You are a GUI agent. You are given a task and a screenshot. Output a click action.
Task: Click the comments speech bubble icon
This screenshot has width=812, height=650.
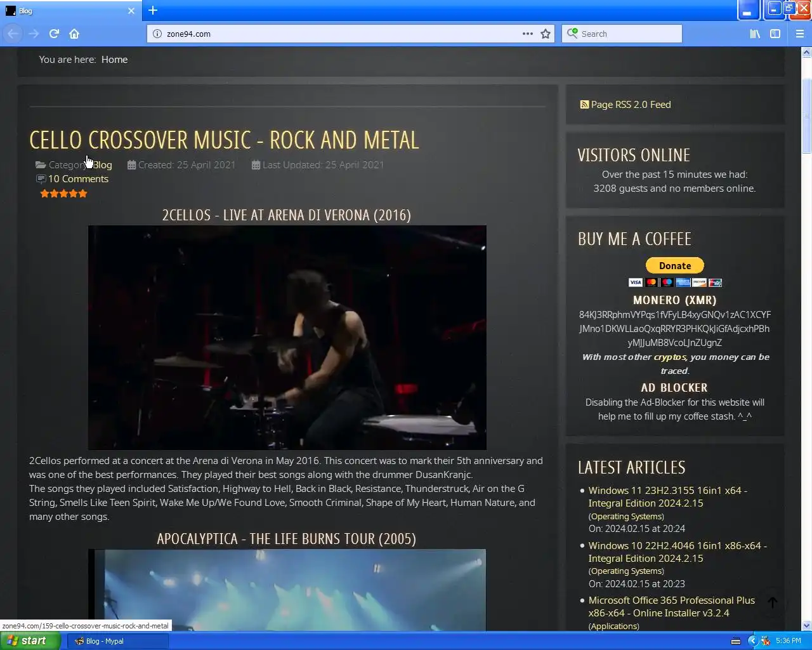pos(41,179)
